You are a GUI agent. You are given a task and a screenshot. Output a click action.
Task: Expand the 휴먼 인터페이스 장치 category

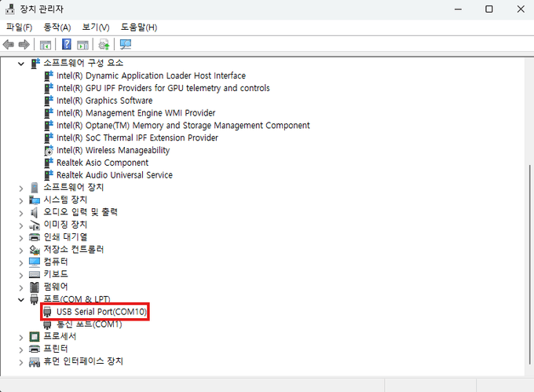coord(21,362)
